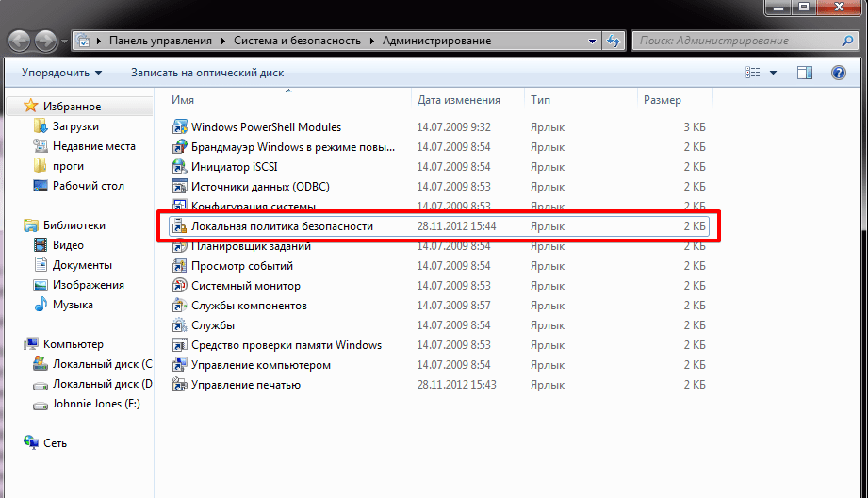Expand the address bar history dropdown
Screen dimensions: 868x498
pos(592,41)
